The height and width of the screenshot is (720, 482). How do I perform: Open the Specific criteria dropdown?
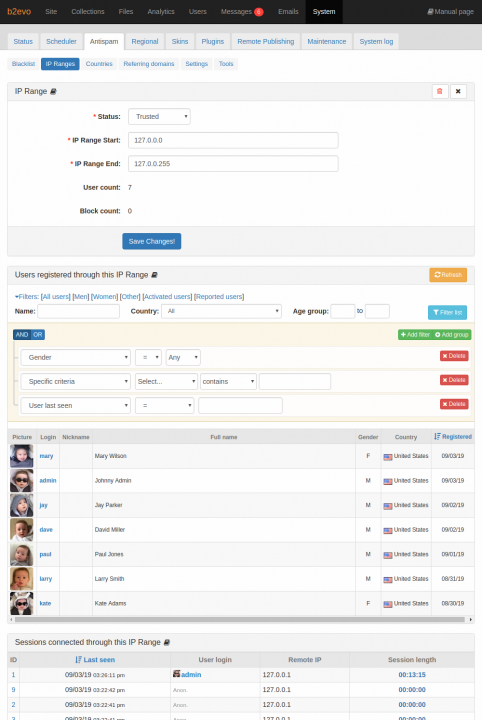click(x=76, y=382)
